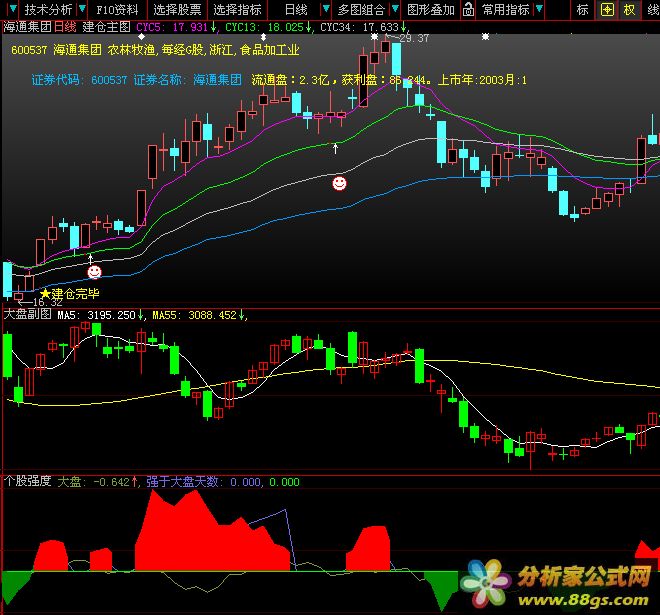
Task: Toggle the yellow crosshair cursor icon
Action: [x=607, y=9]
